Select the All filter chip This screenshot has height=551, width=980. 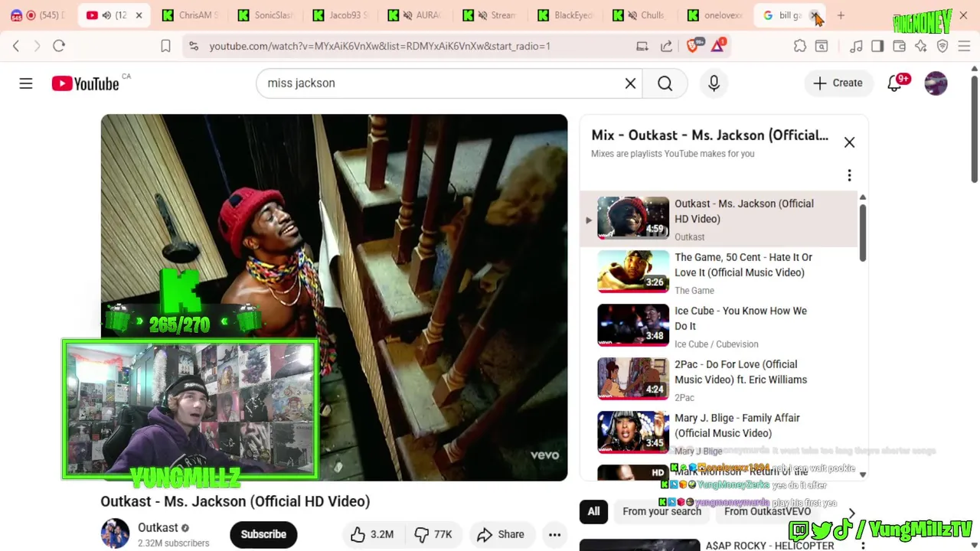pos(593,511)
